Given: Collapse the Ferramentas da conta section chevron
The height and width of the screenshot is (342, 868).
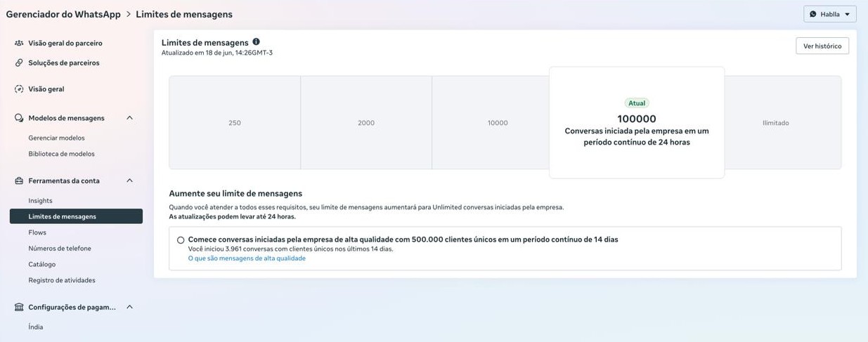Looking at the screenshot, I should 129,180.
